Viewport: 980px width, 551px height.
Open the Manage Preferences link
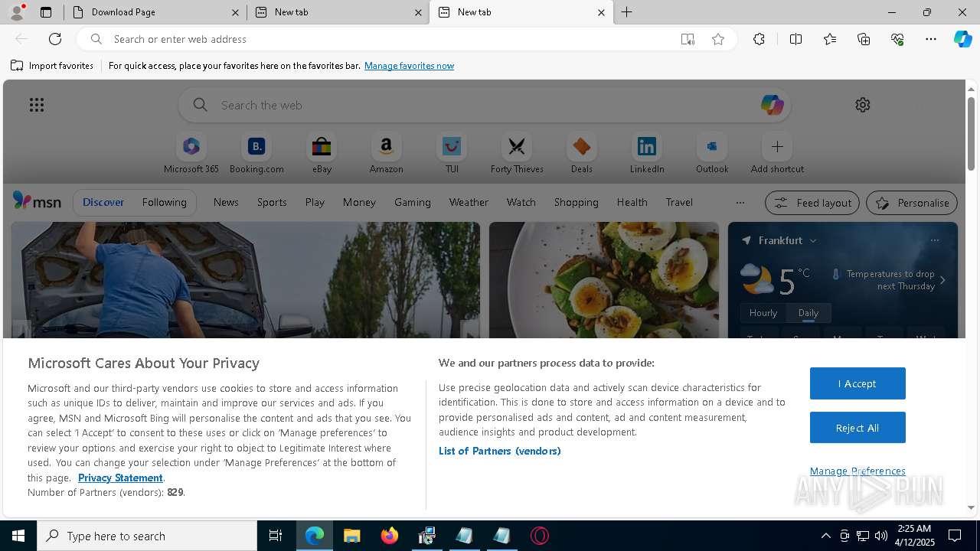pyautogui.click(x=857, y=471)
